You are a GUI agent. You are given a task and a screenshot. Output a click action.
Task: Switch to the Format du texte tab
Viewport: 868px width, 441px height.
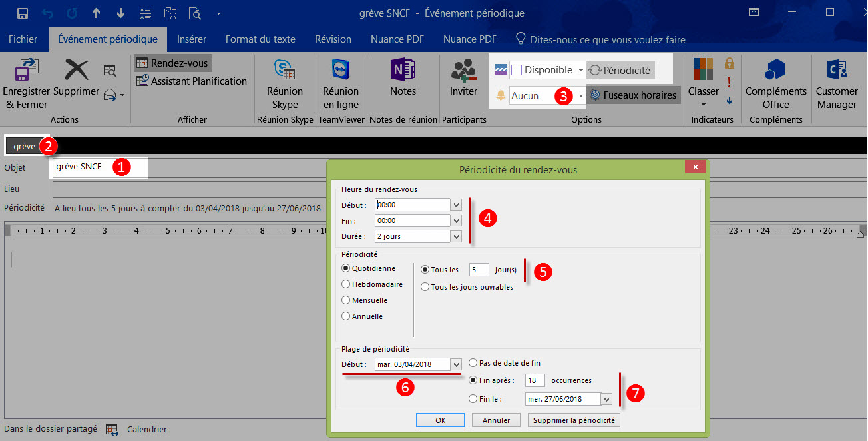pos(260,39)
